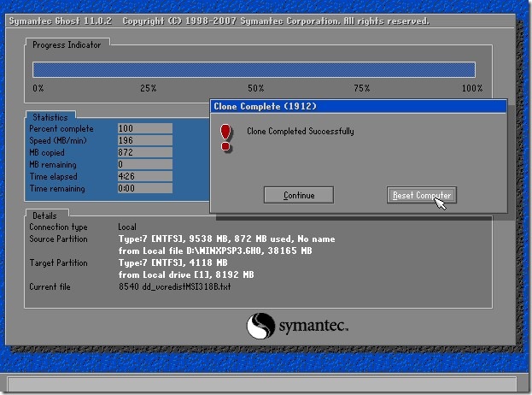The width and height of the screenshot is (532, 395).
Task: Click the Continue button
Action: [299, 195]
